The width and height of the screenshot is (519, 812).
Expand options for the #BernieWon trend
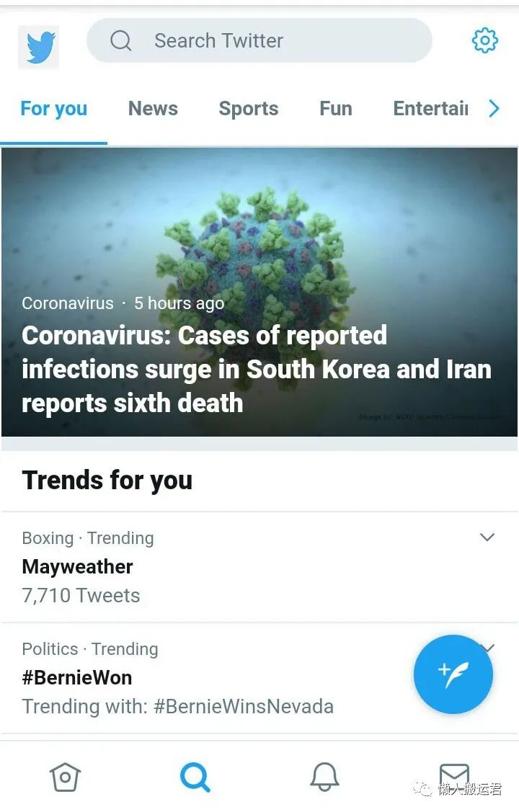point(487,648)
